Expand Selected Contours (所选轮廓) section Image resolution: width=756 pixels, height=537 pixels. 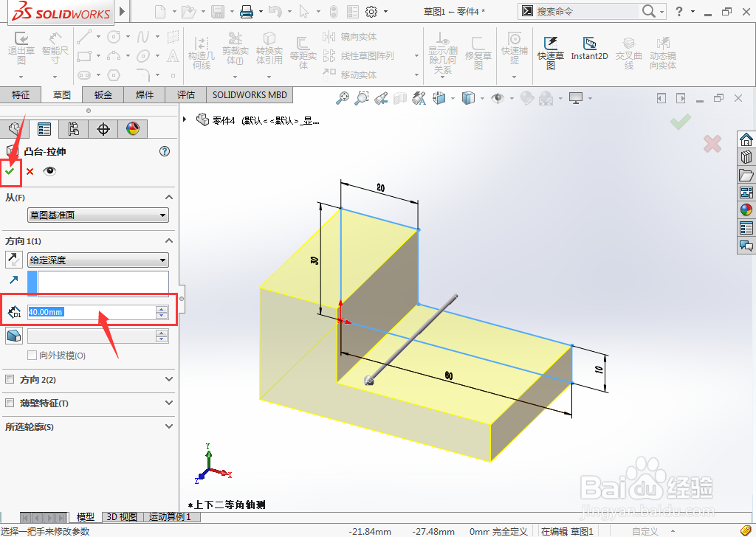click(169, 426)
